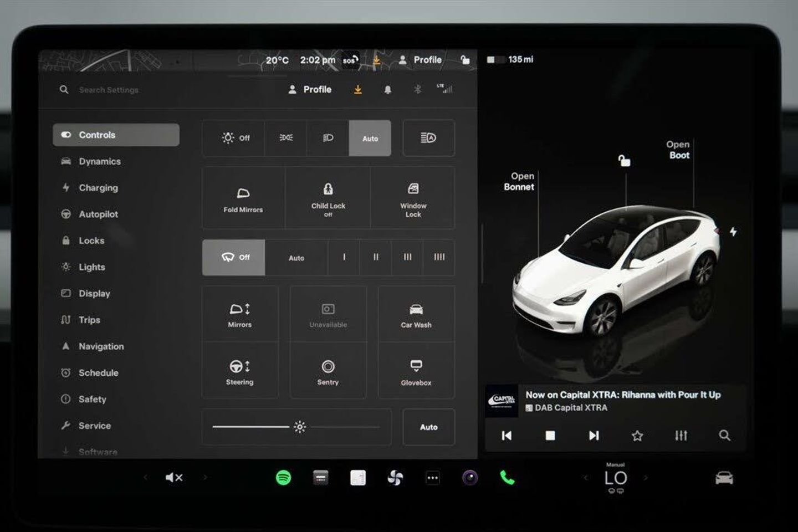Click the Search Settings field
This screenshot has width=798, height=532.
[109, 90]
